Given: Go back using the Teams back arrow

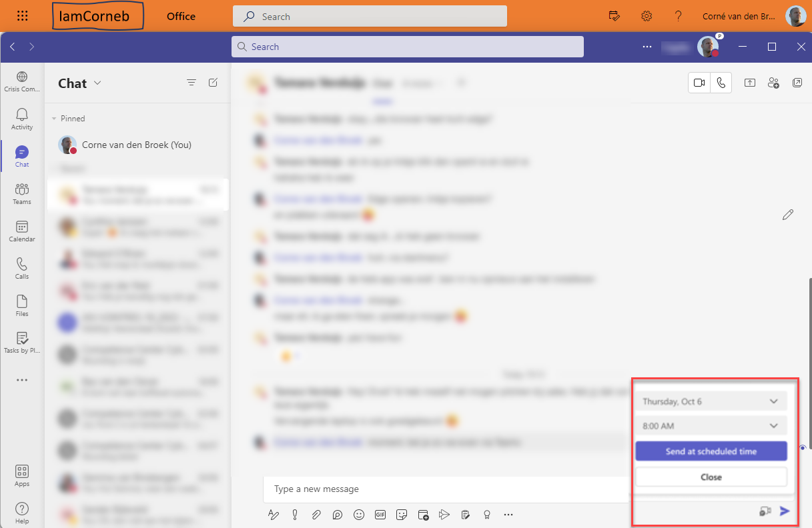Looking at the screenshot, I should [13, 47].
